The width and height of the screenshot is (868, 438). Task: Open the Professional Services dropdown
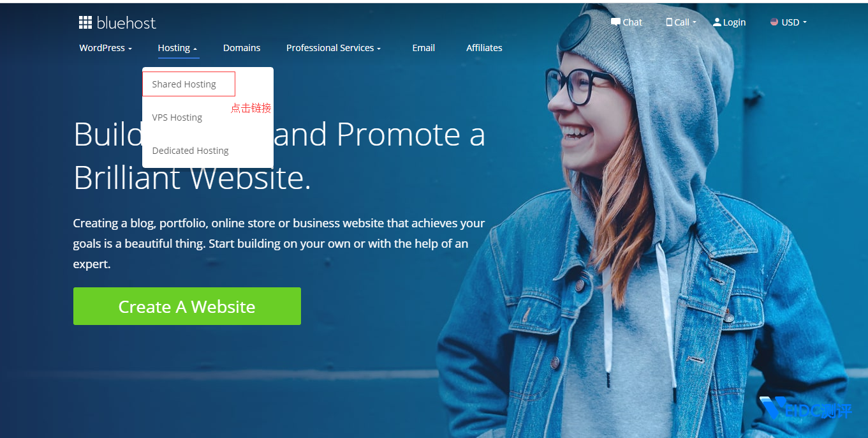click(334, 48)
